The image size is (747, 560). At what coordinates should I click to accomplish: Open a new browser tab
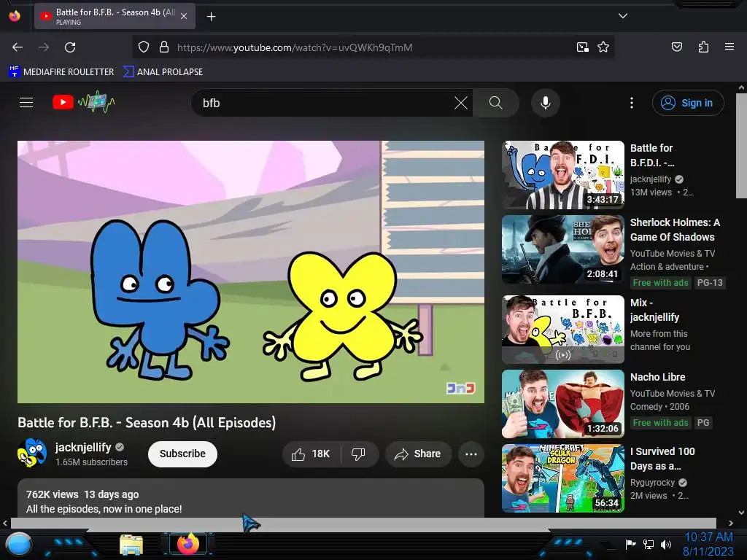coord(211,17)
